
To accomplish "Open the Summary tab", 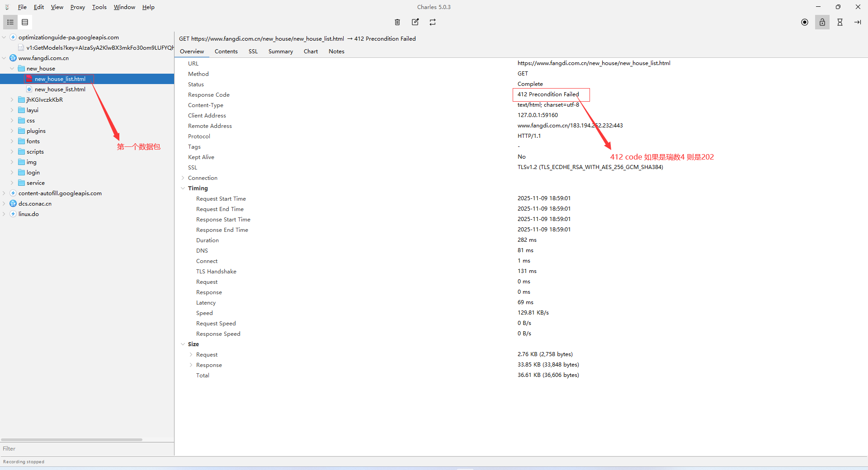I will (281, 52).
